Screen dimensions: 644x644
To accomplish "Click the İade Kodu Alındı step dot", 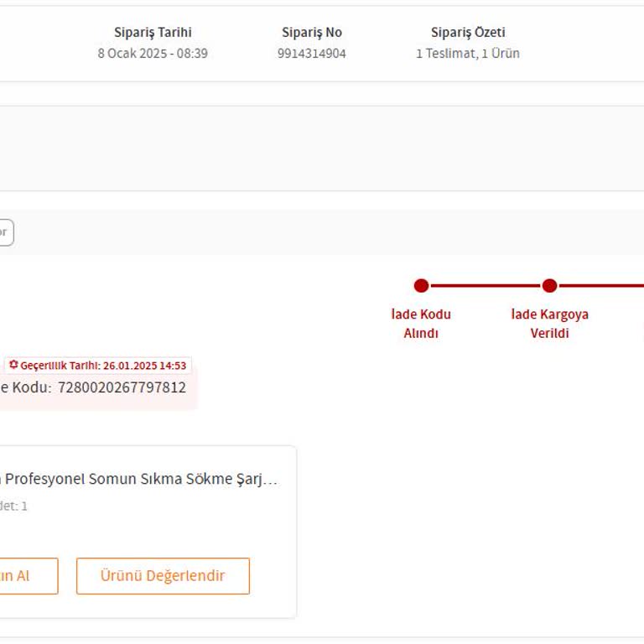I will coord(421,286).
